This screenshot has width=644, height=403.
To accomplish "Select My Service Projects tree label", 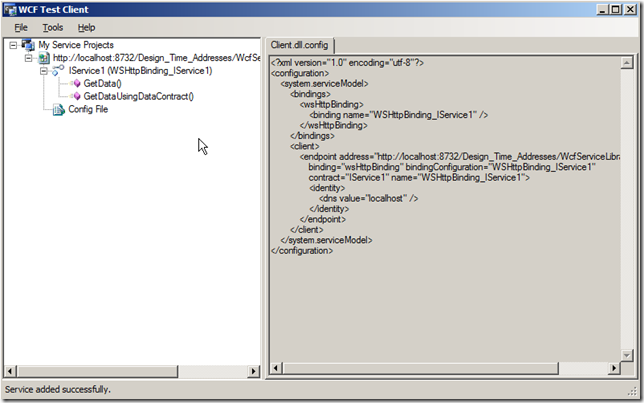I will [x=76, y=45].
